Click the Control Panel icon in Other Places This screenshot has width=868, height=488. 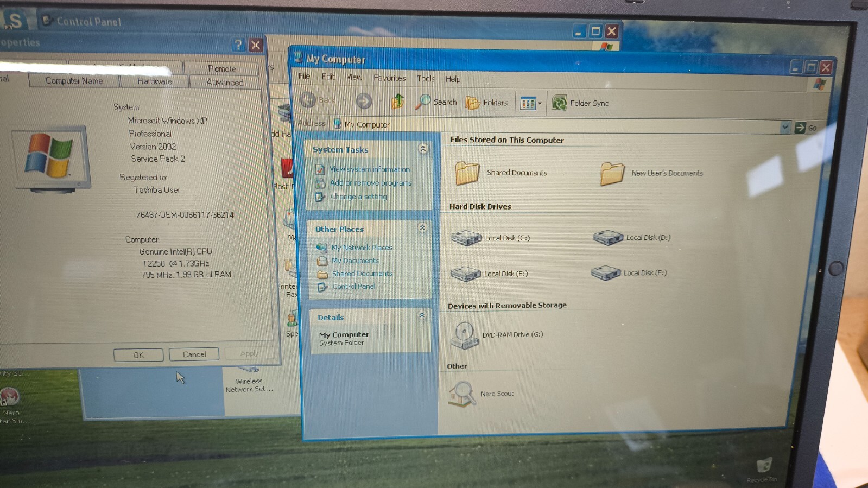click(322, 287)
